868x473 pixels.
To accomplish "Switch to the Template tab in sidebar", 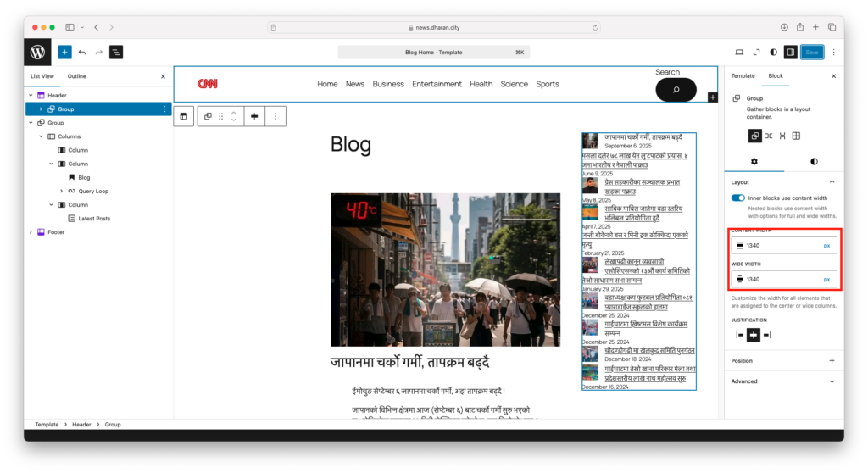I will [x=743, y=76].
